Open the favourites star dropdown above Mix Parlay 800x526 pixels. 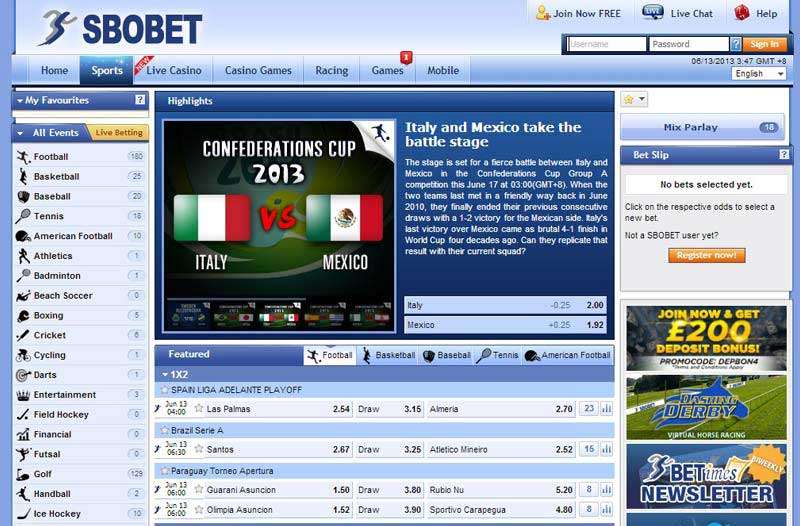(634, 99)
